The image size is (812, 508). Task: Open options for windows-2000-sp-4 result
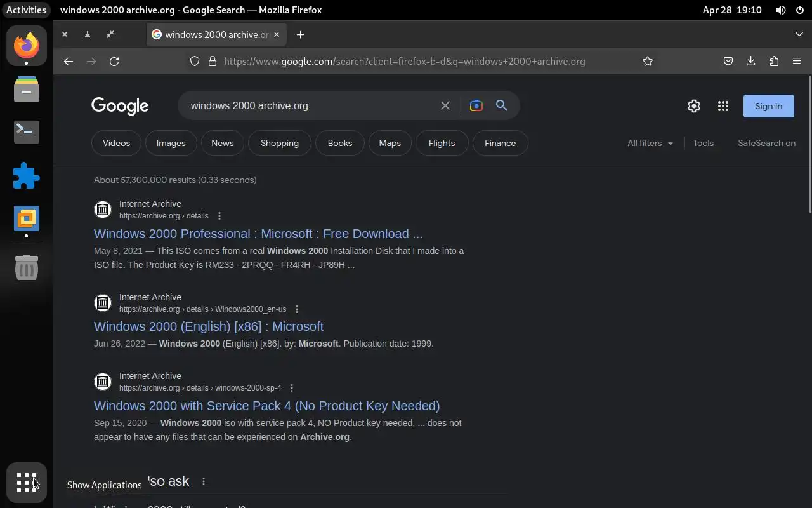[x=292, y=388]
